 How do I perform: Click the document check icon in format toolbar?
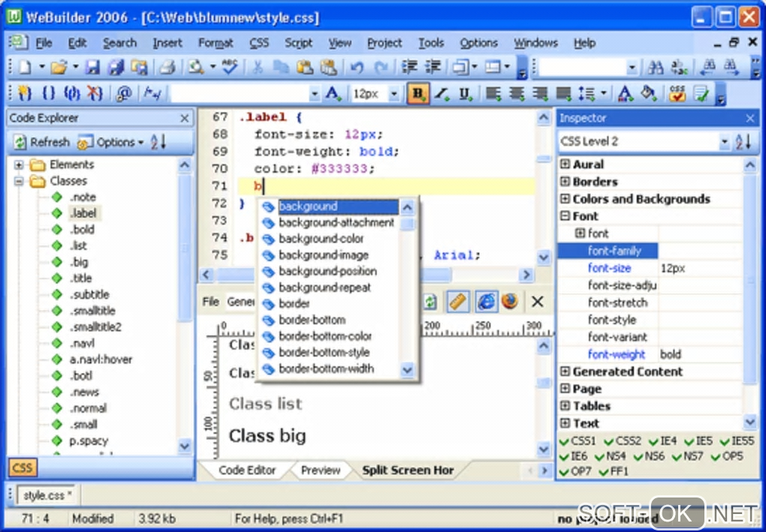701,93
